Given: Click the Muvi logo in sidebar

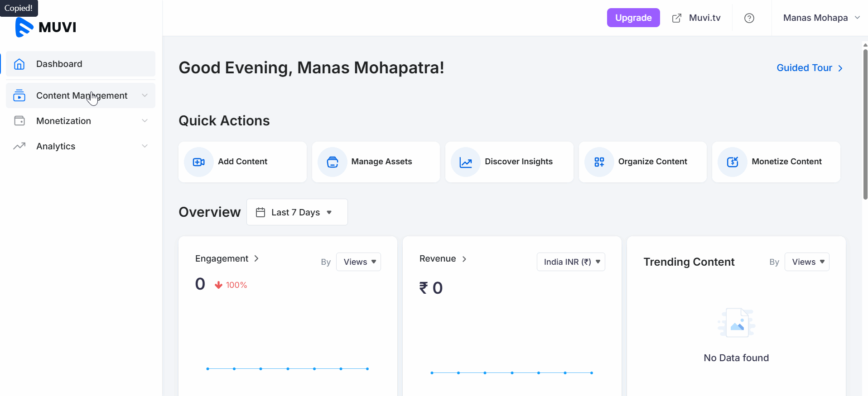Looking at the screenshot, I should coord(46,27).
